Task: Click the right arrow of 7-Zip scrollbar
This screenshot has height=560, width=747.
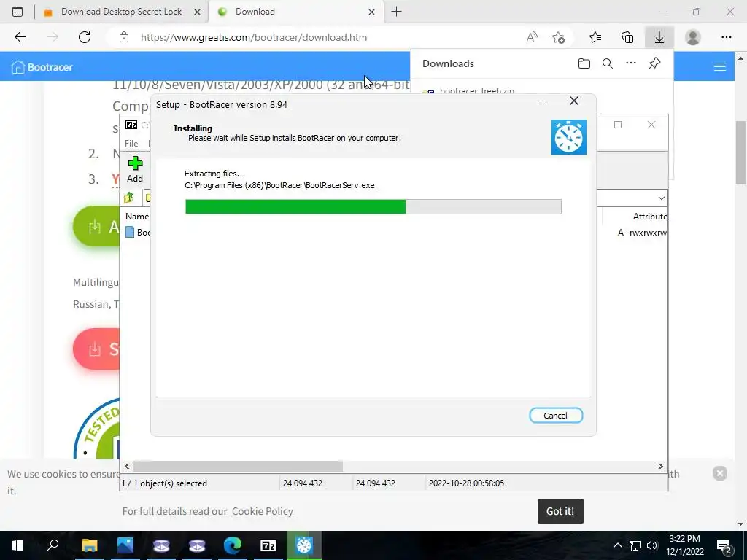Action: 661,466
